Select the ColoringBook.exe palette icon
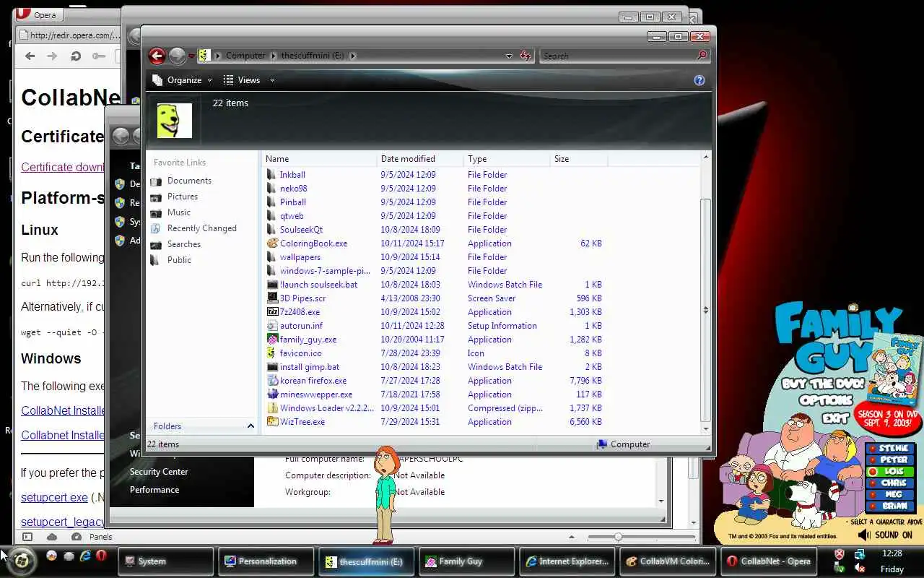The image size is (924, 578). (x=272, y=243)
